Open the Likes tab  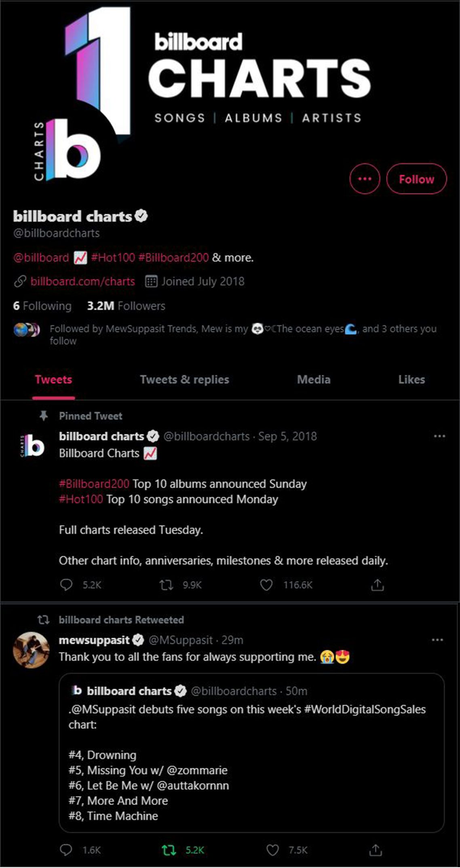[411, 379]
